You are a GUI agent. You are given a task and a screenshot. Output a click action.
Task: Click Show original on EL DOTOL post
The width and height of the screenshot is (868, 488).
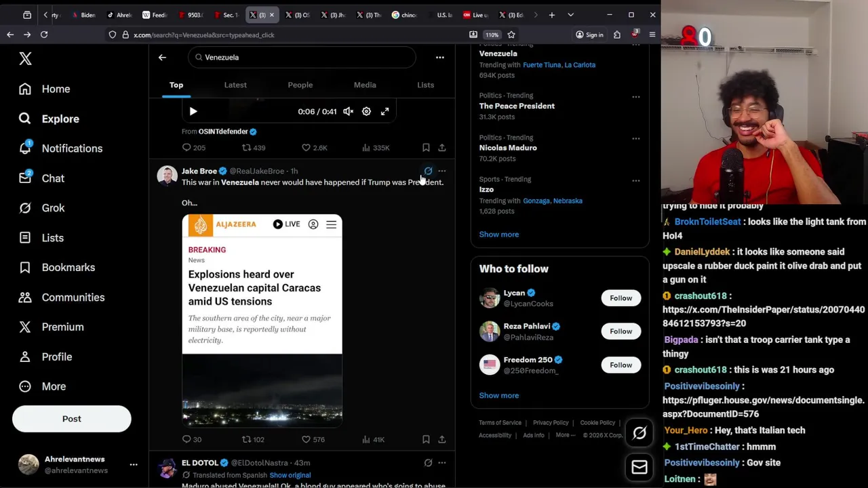(290, 475)
